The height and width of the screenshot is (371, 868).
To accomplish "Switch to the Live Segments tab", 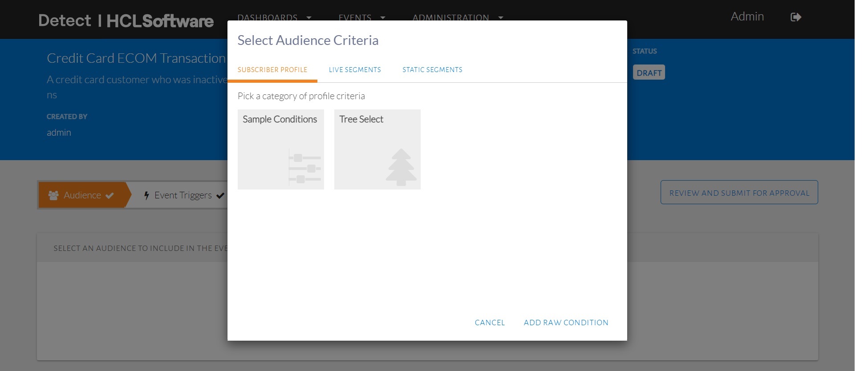I will tap(355, 70).
